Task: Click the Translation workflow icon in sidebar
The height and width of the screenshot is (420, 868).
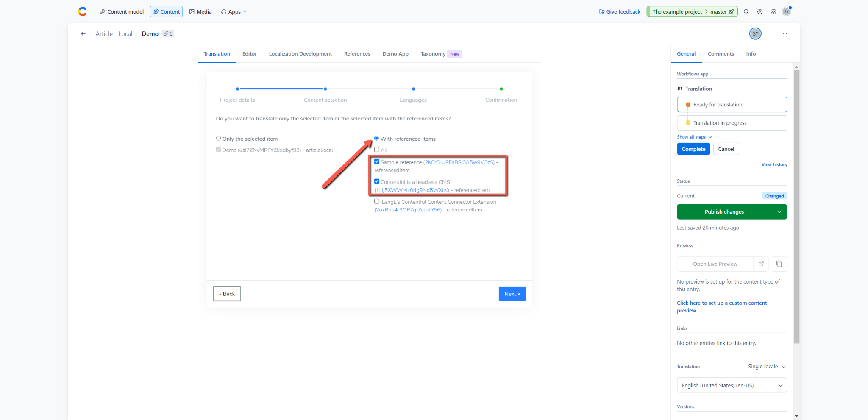Action: [x=680, y=89]
